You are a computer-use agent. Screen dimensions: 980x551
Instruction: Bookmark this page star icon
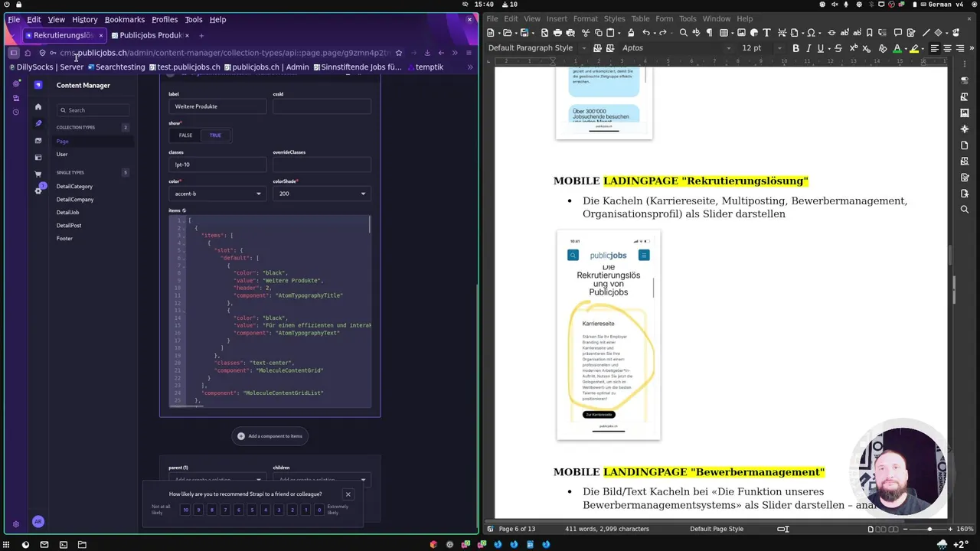[x=400, y=53]
